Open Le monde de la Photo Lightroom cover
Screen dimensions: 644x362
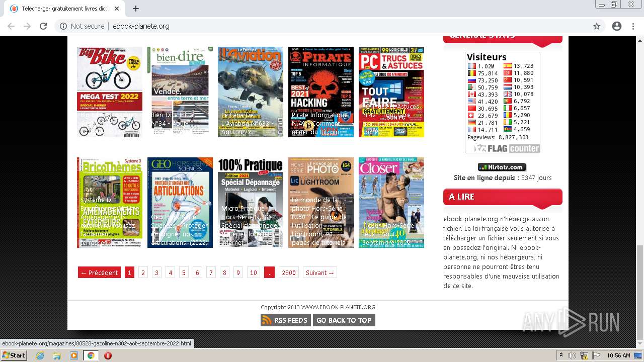coord(321,203)
